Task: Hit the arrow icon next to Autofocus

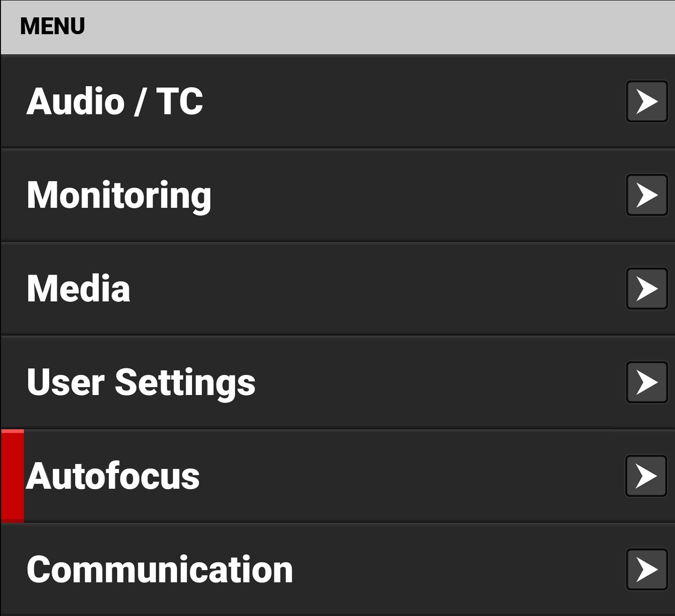Action: [x=646, y=476]
